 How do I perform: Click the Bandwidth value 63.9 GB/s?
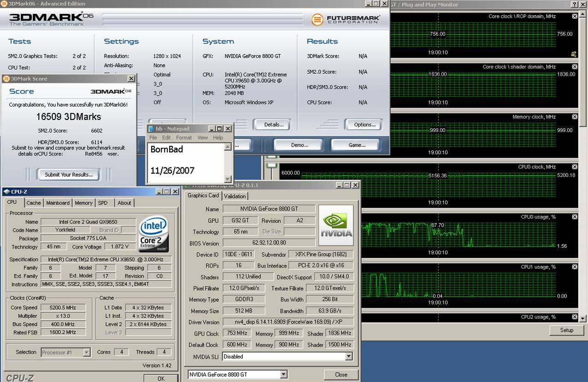330,311
